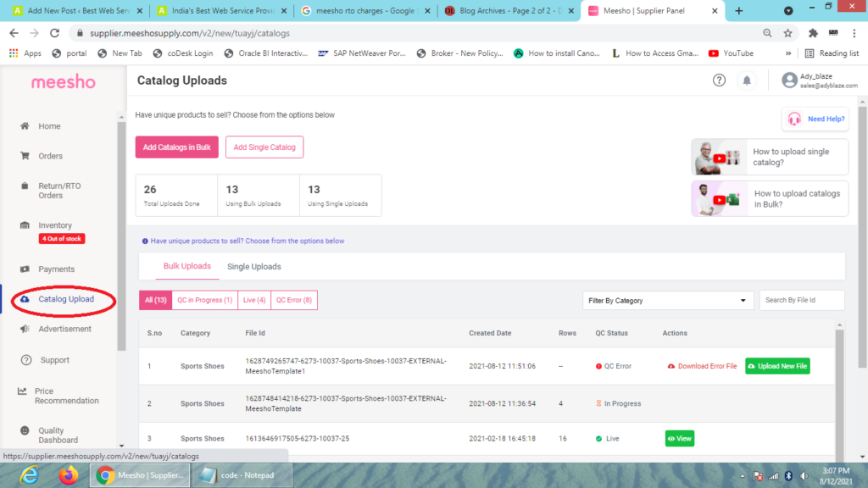Open the browser zoom magnifier icon
Image resolution: width=868 pixels, height=488 pixels.
pyautogui.click(x=767, y=33)
